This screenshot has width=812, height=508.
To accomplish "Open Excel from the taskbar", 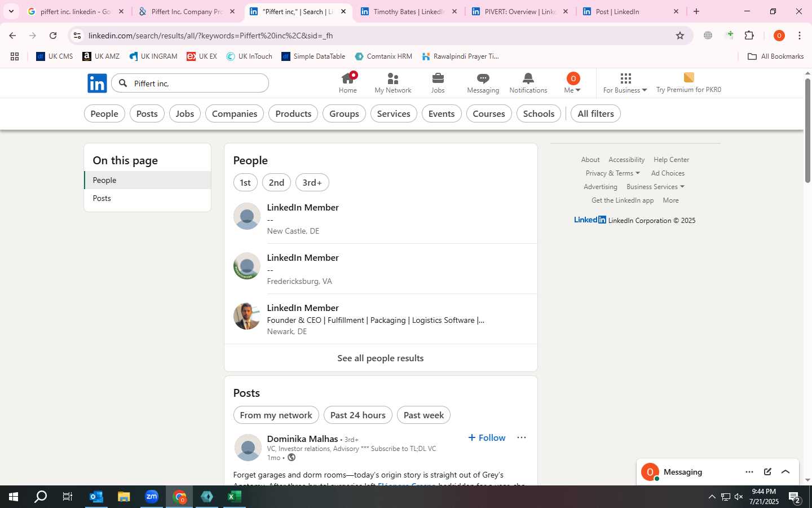I will [x=235, y=497].
